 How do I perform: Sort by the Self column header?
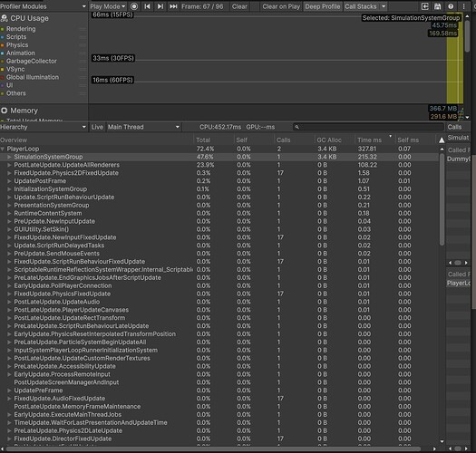254,140
